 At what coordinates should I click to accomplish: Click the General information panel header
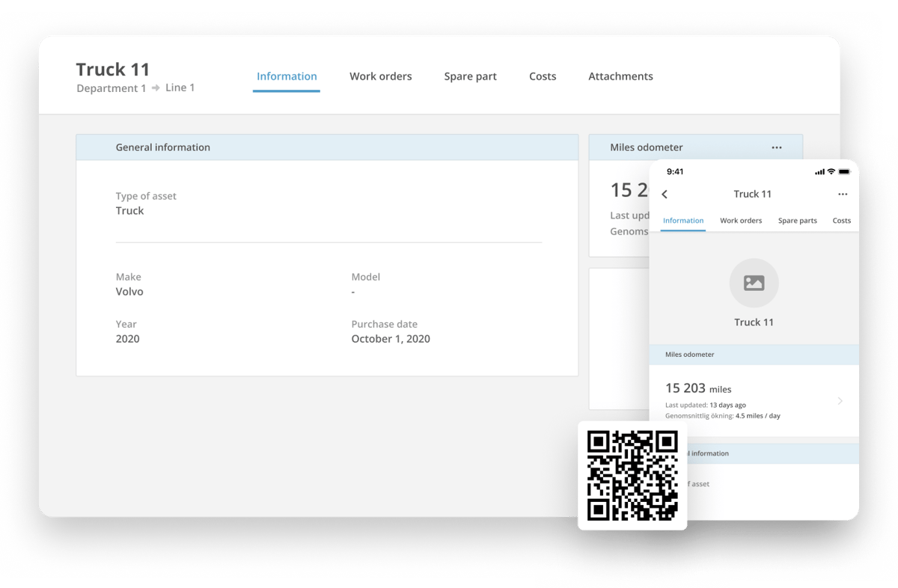(327, 147)
